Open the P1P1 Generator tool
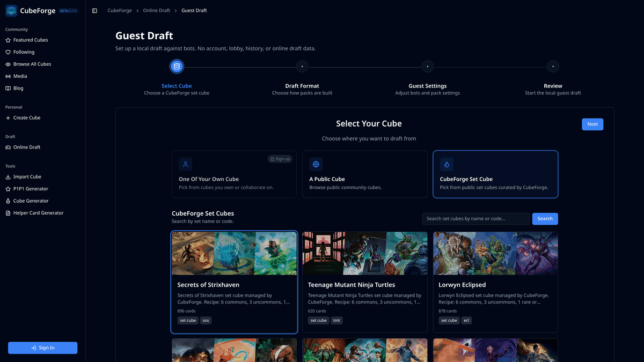644x362 pixels. coord(42,189)
